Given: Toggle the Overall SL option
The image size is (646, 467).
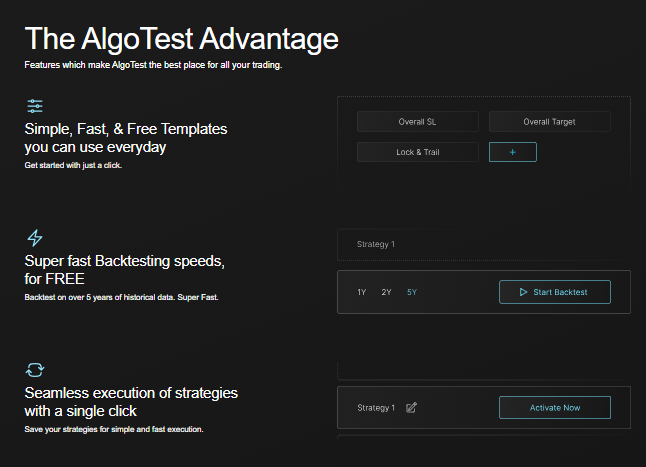Looking at the screenshot, I should point(417,122).
